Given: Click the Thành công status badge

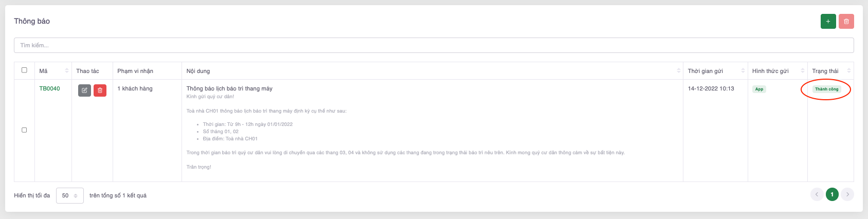Looking at the screenshot, I should [x=826, y=89].
